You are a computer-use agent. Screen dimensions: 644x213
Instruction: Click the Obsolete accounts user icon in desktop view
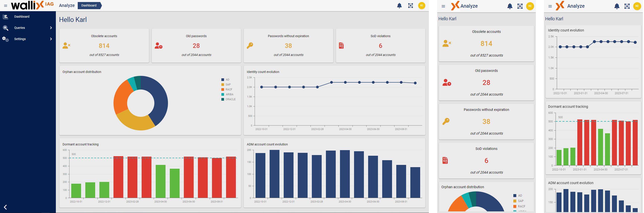pyautogui.click(x=66, y=46)
